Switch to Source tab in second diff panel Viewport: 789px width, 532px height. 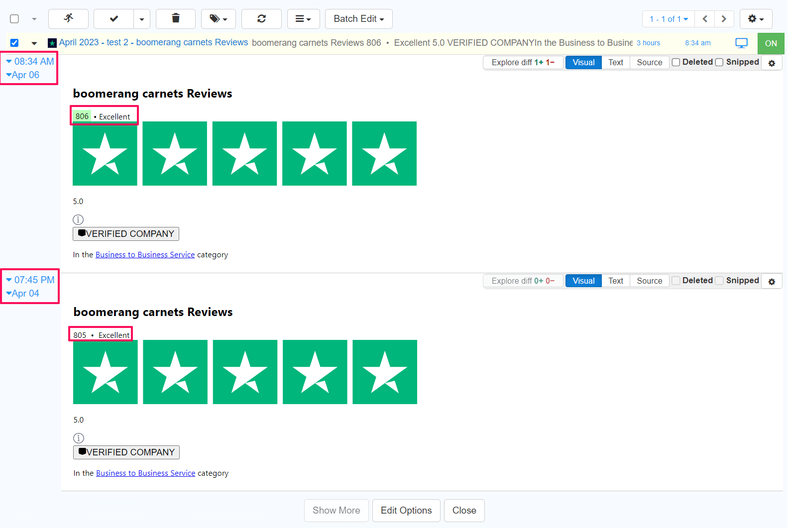649,281
